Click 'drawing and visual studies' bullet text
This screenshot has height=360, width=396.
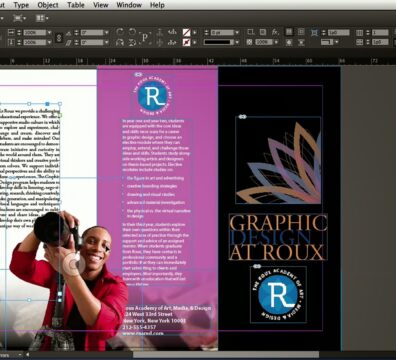coord(151,194)
